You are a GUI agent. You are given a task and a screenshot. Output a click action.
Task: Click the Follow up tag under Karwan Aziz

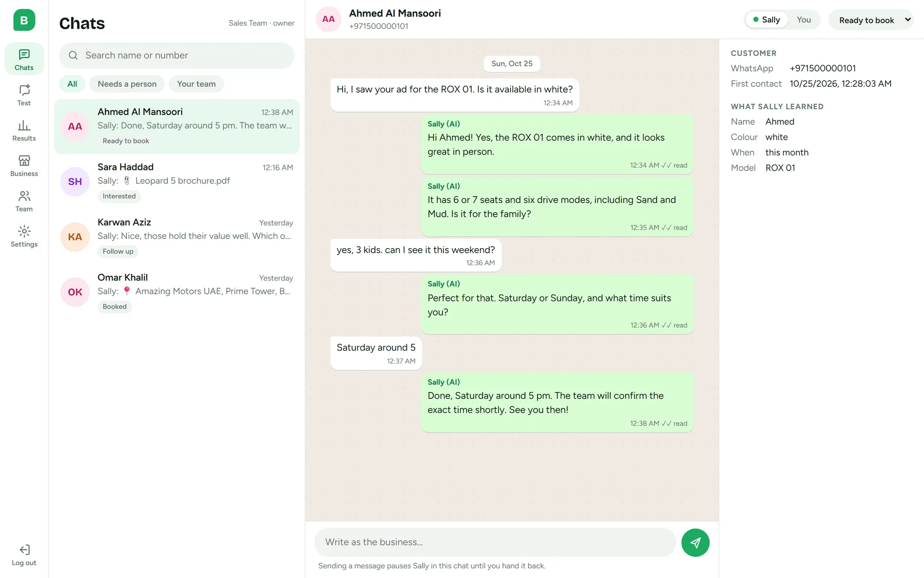(118, 251)
